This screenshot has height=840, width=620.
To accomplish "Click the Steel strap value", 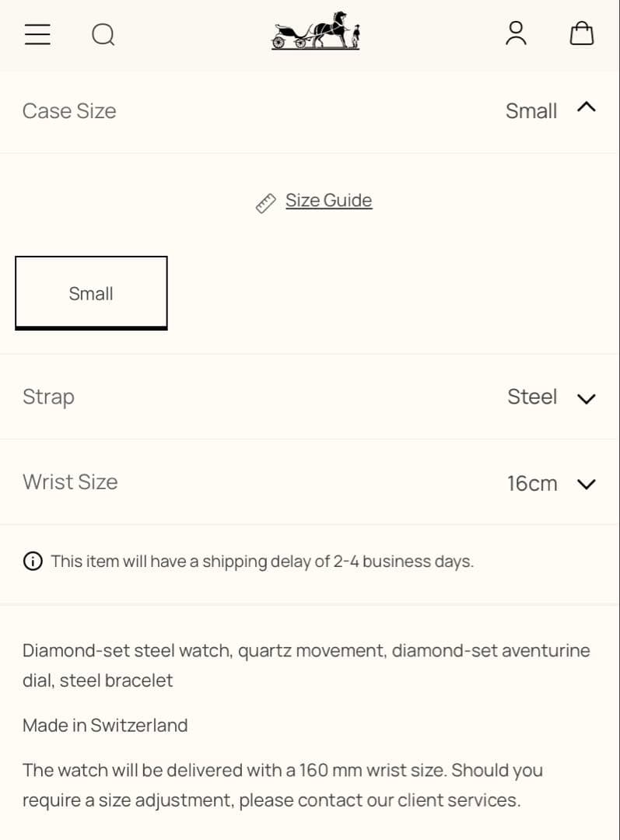I will [x=532, y=397].
